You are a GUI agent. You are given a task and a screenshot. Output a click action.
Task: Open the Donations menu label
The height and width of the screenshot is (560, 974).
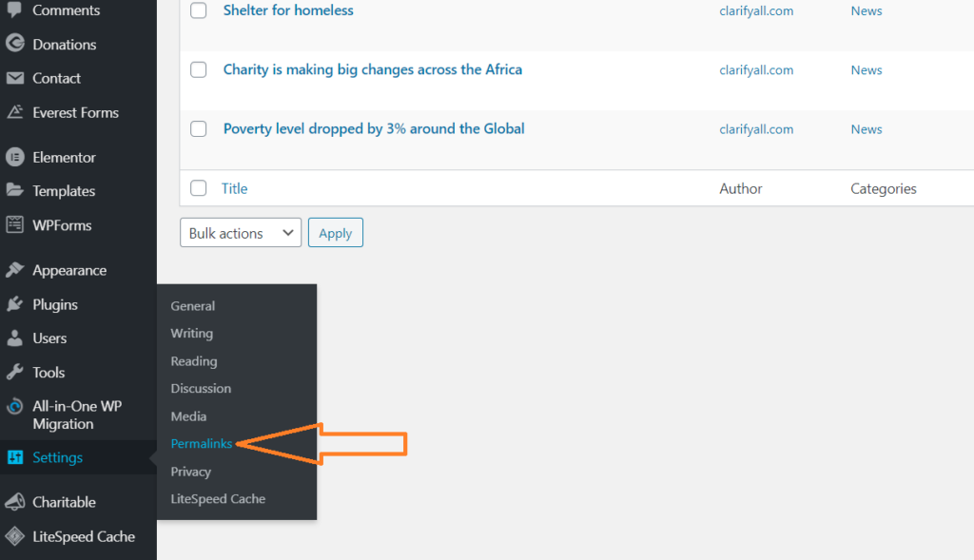pyautogui.click(x=64, y=44)
